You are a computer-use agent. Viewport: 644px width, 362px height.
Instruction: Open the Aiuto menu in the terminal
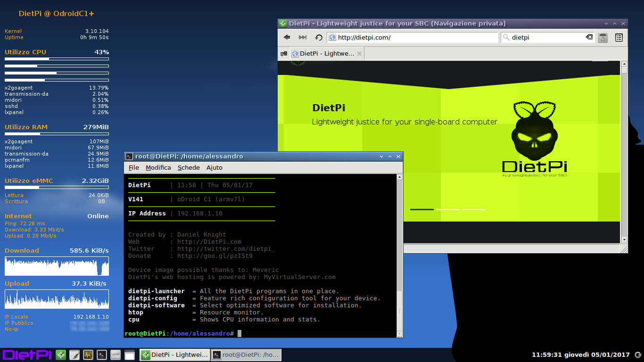(215, 168)
